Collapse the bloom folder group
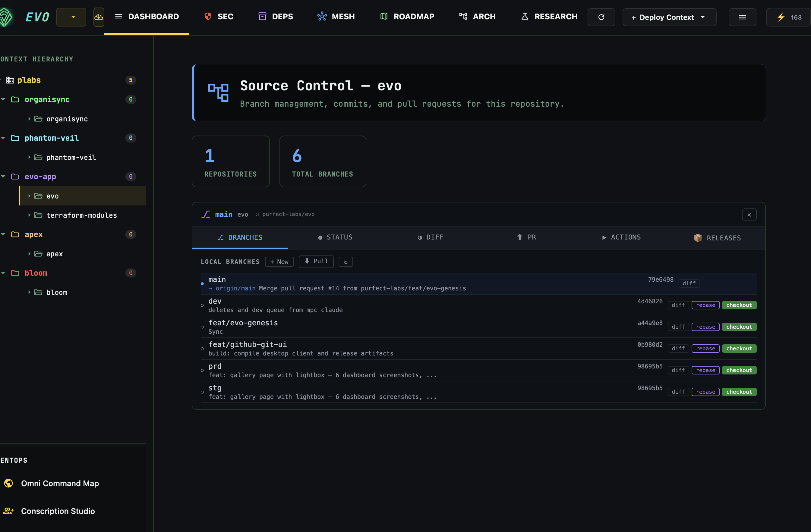 pyautogui.click(x=3, y=273)
